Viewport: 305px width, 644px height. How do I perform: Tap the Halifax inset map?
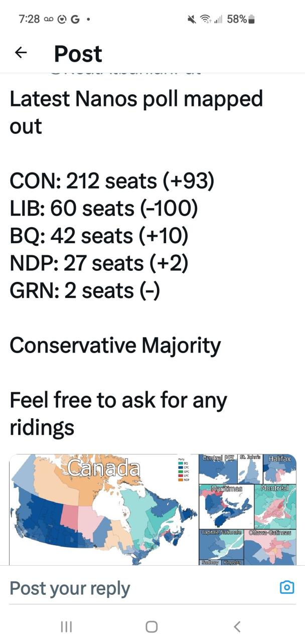[279, 468]
